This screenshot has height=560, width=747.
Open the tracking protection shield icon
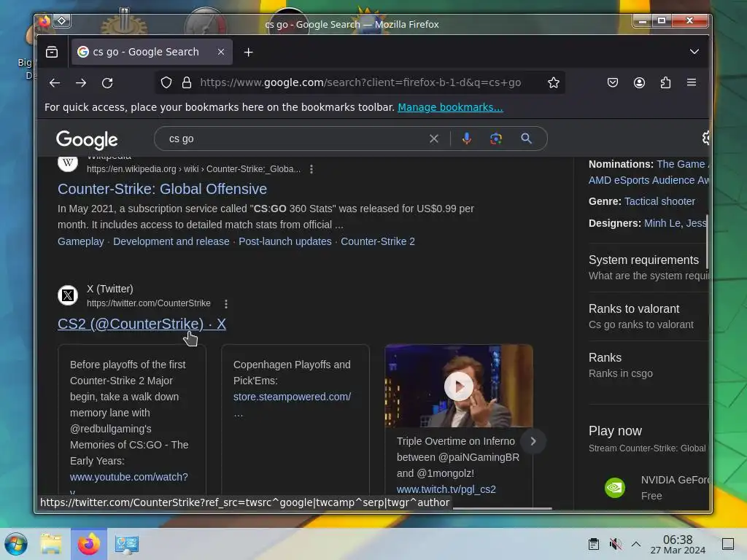[x=166, y=83]
